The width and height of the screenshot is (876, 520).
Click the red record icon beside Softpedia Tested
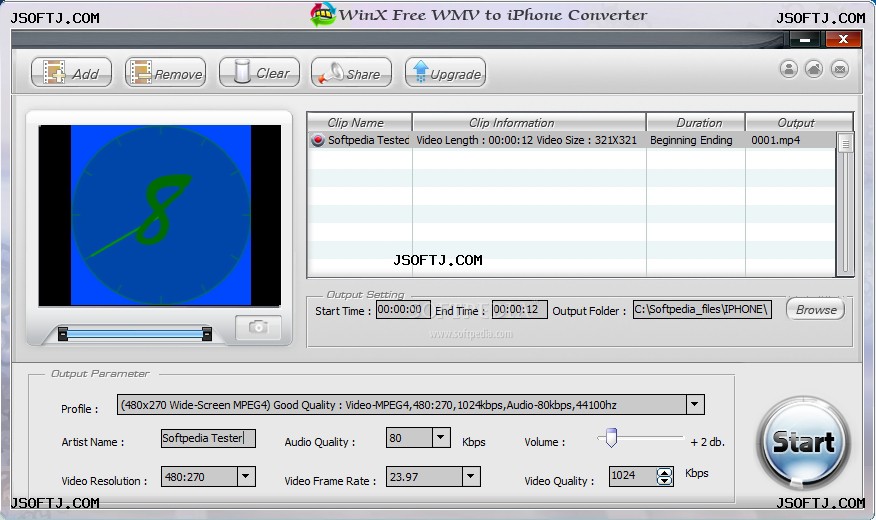pyautogui.click(x=318, y=140)
